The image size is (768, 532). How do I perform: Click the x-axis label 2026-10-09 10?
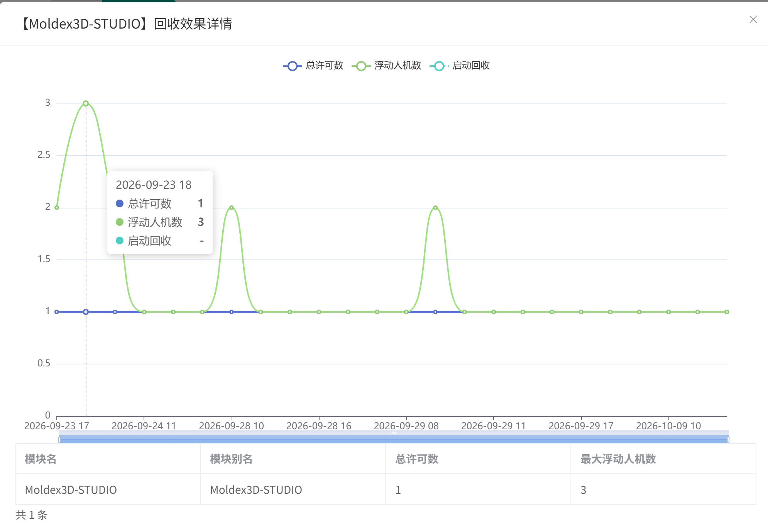coord(668,426)
